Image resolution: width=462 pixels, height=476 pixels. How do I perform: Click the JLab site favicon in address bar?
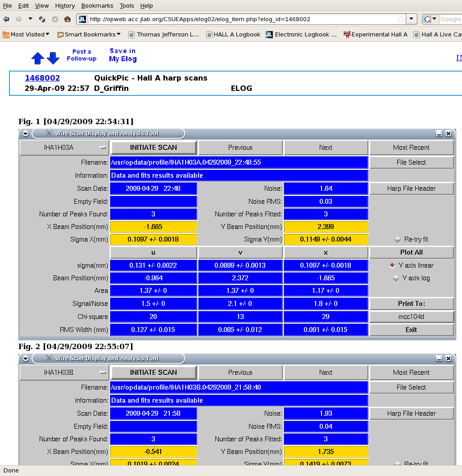coord(82,19)
